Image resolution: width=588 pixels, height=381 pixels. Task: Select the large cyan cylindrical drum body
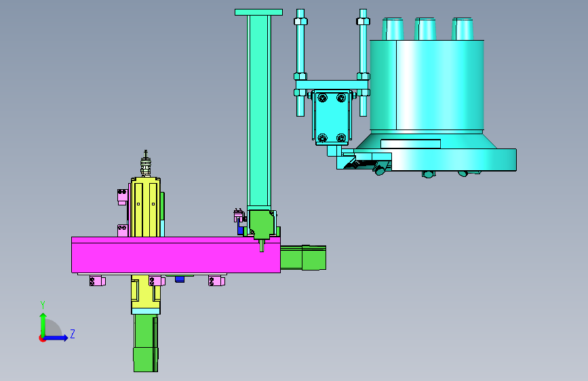coord(427,85)
